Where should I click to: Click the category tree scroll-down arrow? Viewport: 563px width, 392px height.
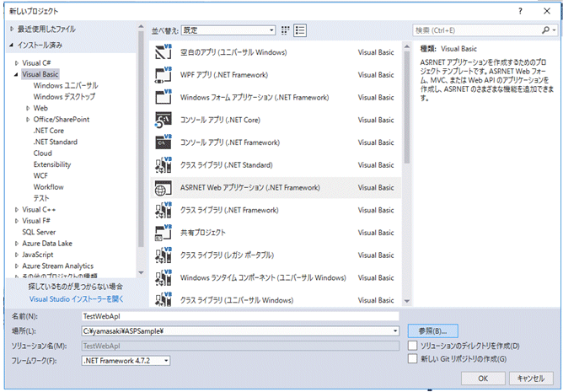coord(141,272)
